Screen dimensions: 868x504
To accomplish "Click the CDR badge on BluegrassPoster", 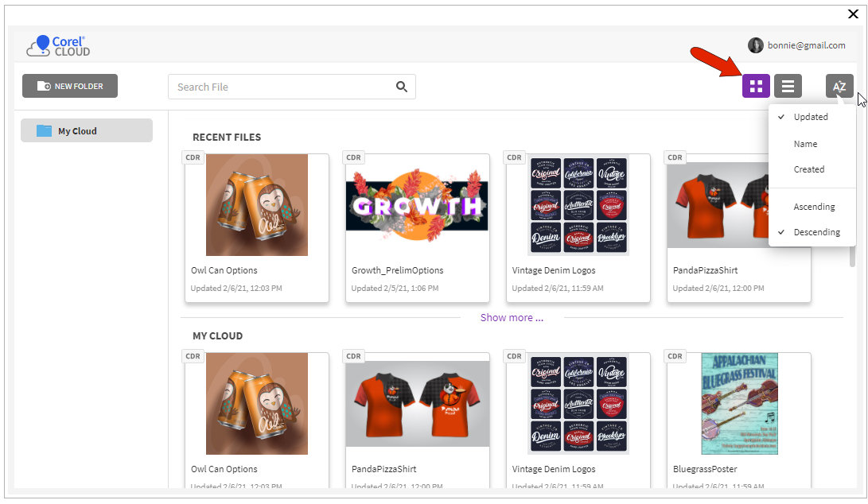I will tap(675, 355).
